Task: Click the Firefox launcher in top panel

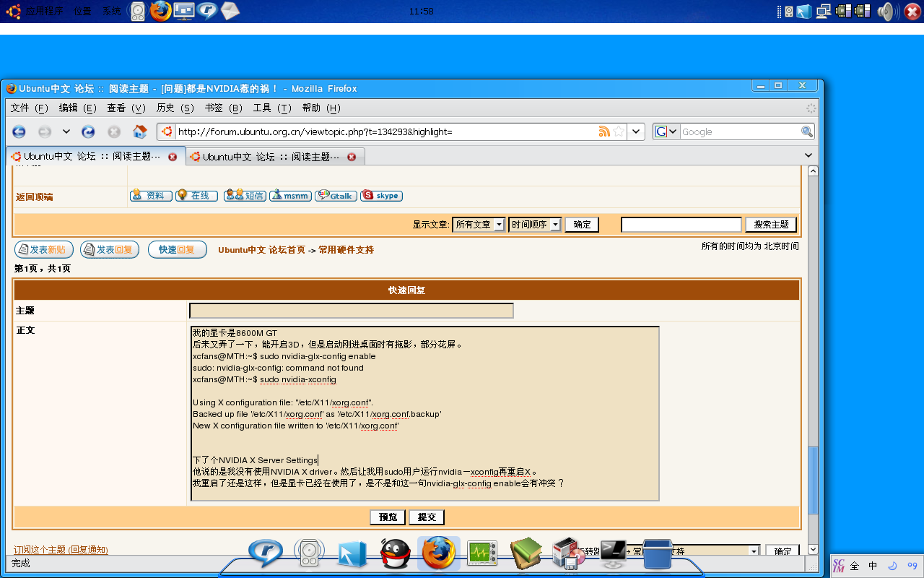Action: [161, 11]
